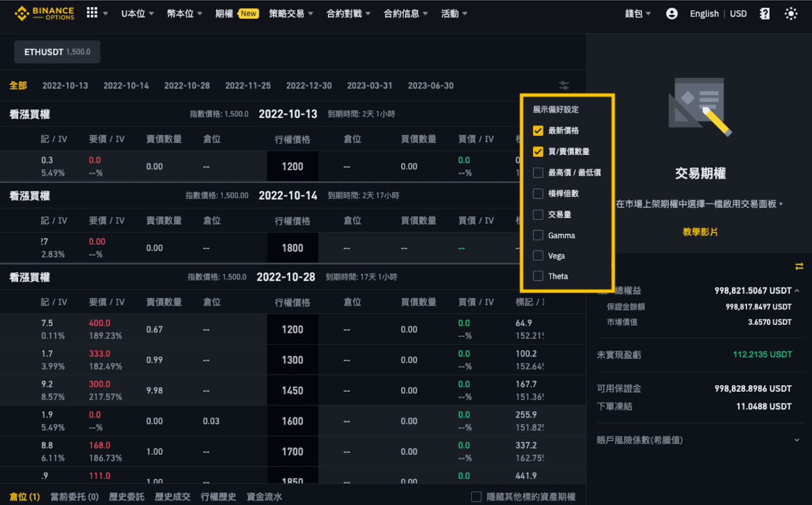Select the 2023-06-30 expiry tab
The width and height of the screenshot is (812, 505).
coord(430,85)
